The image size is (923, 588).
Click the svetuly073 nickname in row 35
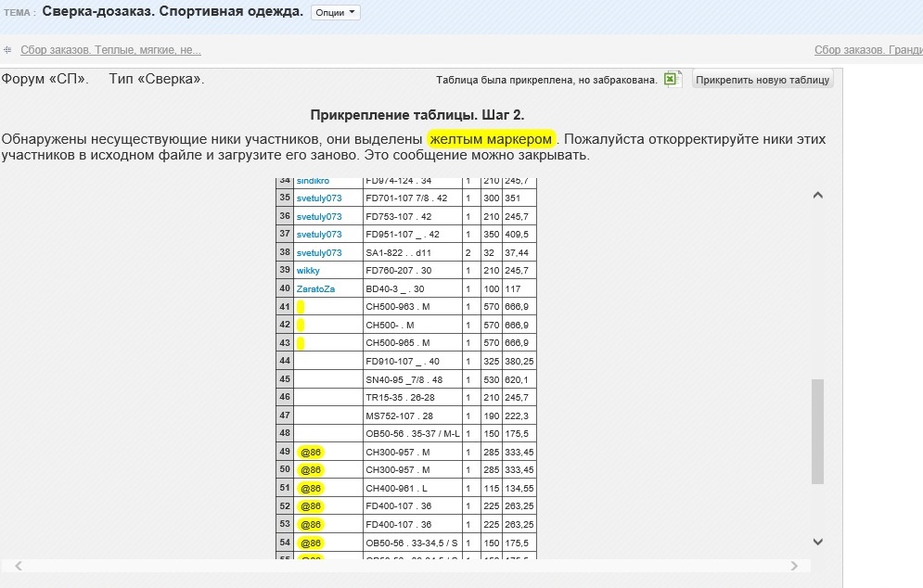tap(319, 198)
